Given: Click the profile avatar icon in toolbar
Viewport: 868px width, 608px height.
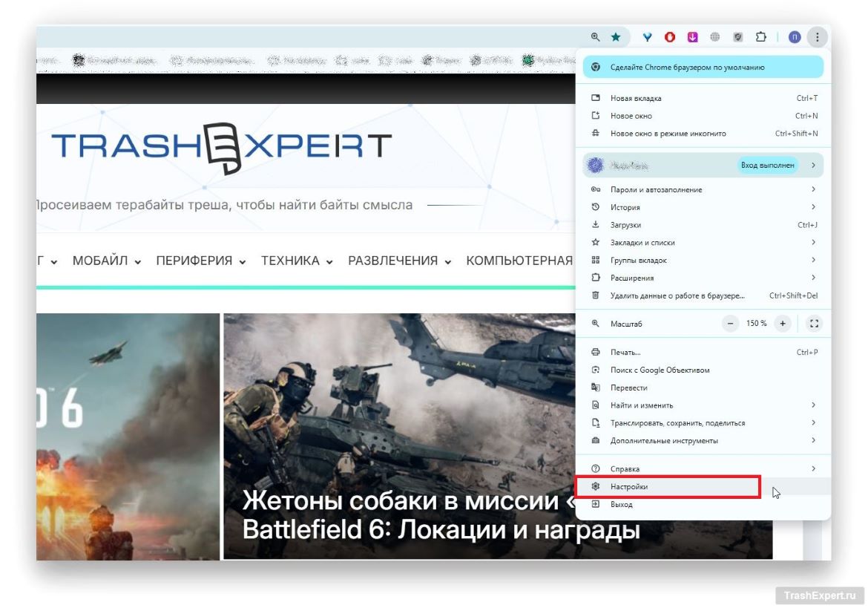Looking at the screenshot, I should coord(795,37).
